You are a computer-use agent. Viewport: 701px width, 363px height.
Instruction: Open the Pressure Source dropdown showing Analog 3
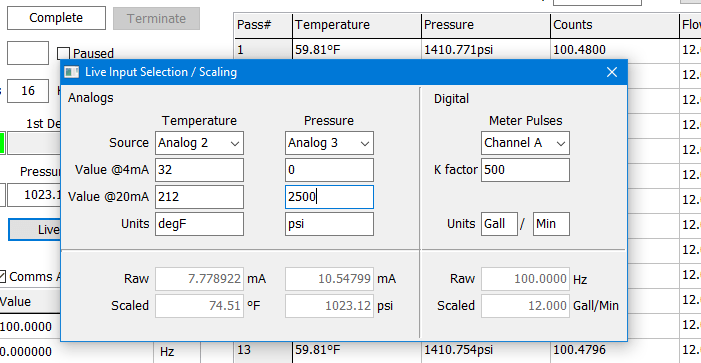(x=329, y=143)
